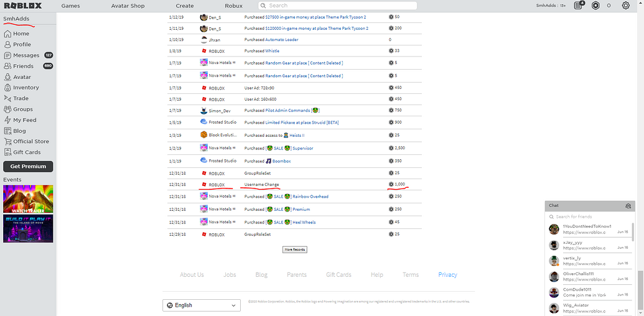Open the Terms footer link

(410, 275)
